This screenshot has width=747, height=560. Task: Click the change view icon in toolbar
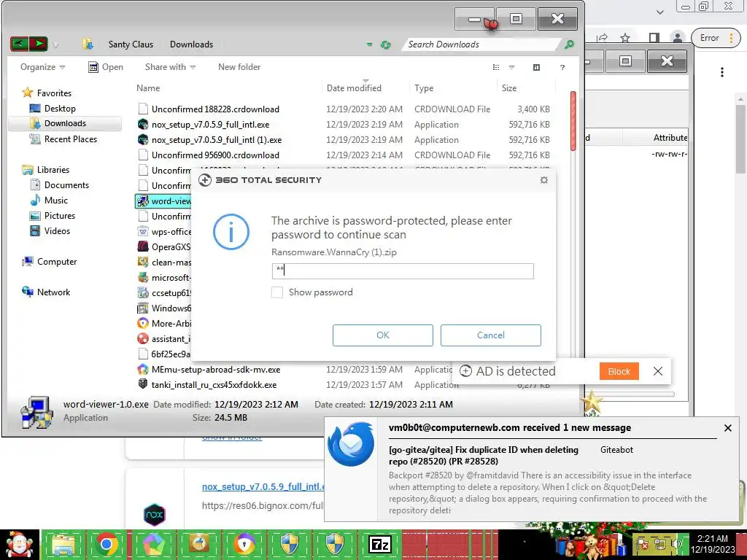pos(496,67)
